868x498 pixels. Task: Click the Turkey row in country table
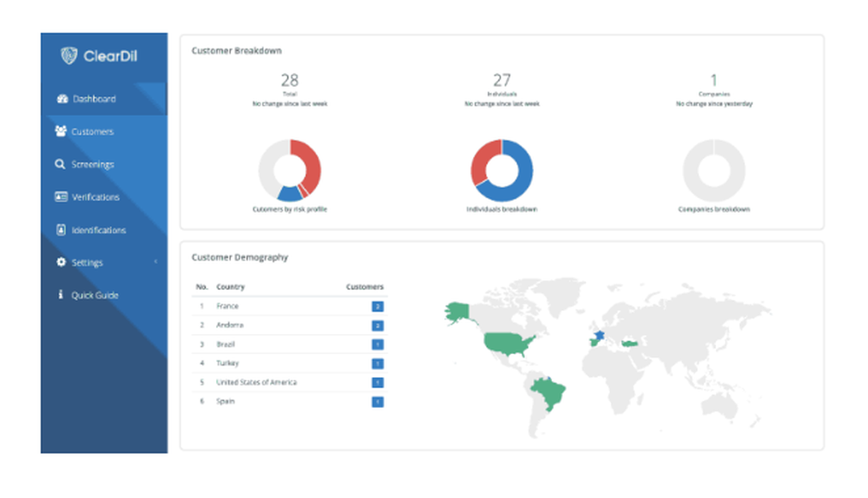click(x=290, y=363)
